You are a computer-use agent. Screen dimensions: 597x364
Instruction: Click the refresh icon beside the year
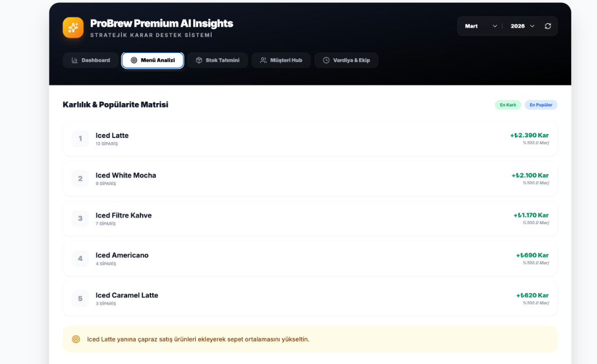click(547, 26)
